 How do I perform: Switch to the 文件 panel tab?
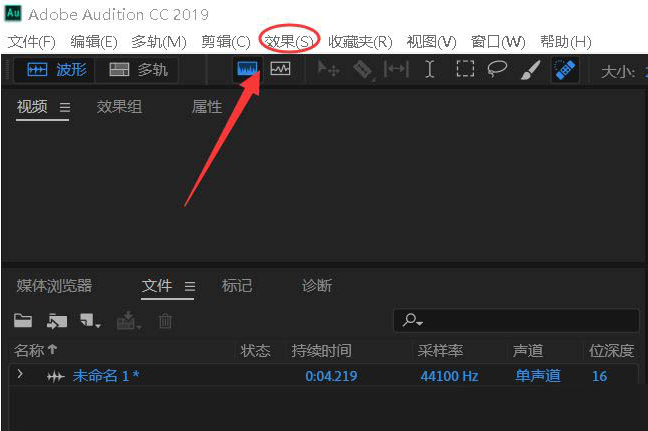(x=157, y=286)
